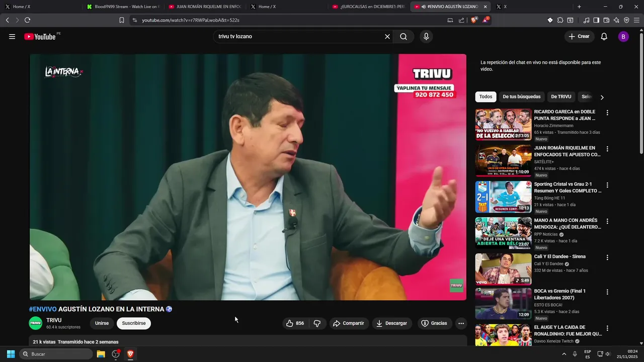Select the De TRIVU filter chip

(x=561, y=97)
